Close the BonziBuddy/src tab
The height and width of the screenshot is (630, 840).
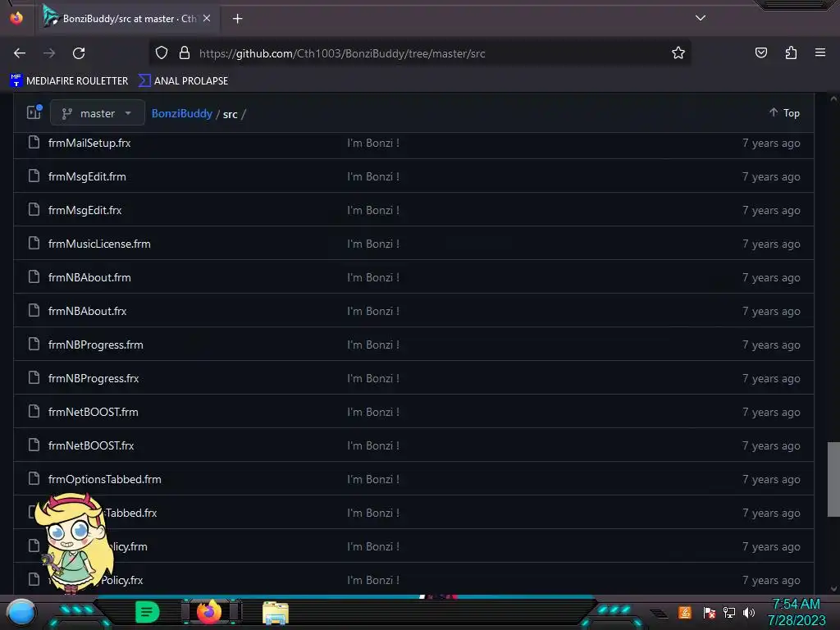[x=207, y=18]
